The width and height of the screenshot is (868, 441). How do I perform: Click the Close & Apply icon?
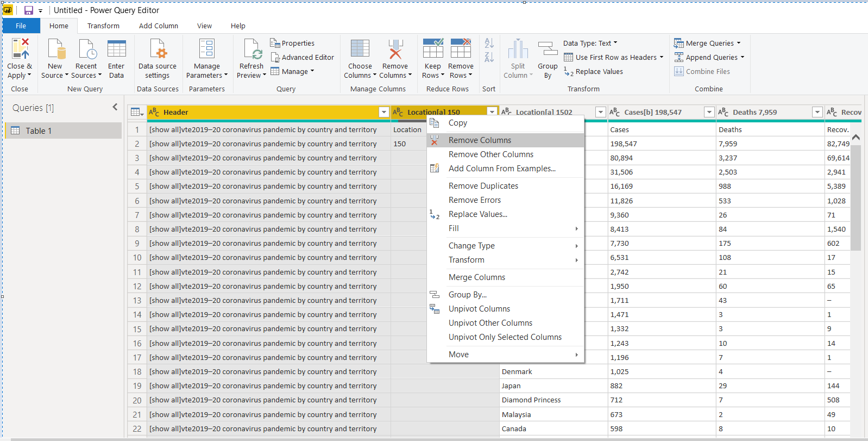coord(20,49)
